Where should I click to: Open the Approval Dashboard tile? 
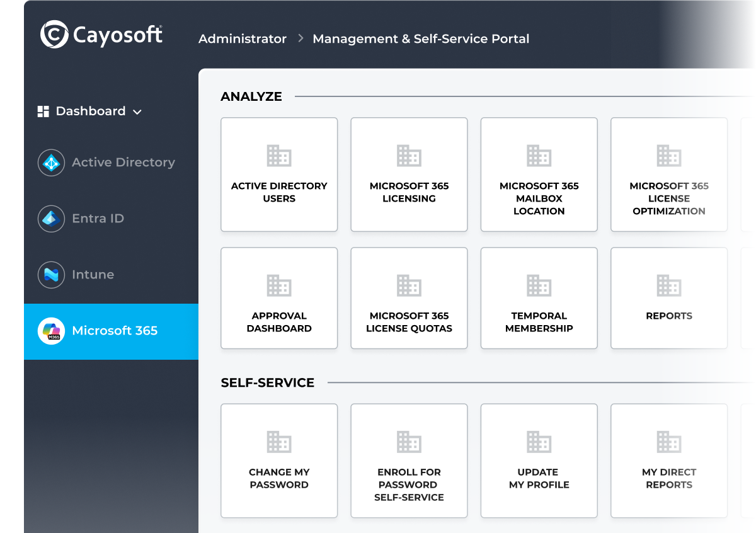(279, 298)
